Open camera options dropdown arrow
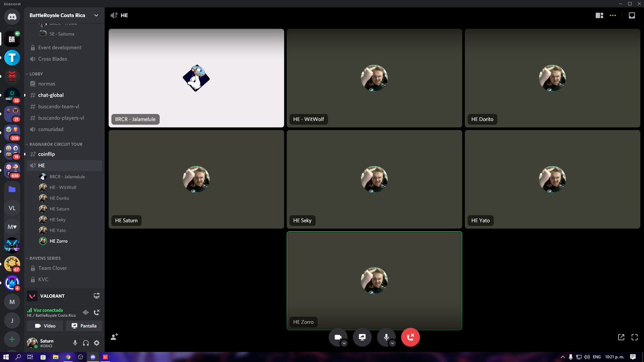The image size is (644, 362). pos(344,343)
